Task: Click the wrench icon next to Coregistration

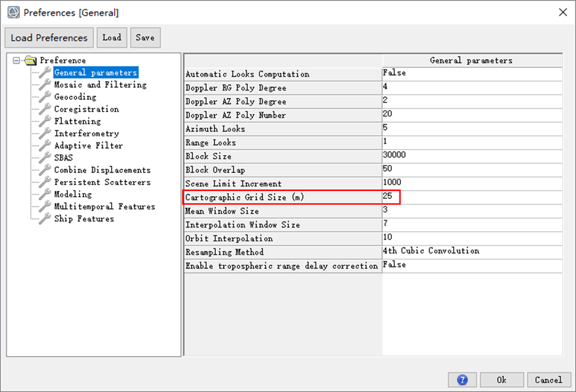Action: (x=45, y=108)
